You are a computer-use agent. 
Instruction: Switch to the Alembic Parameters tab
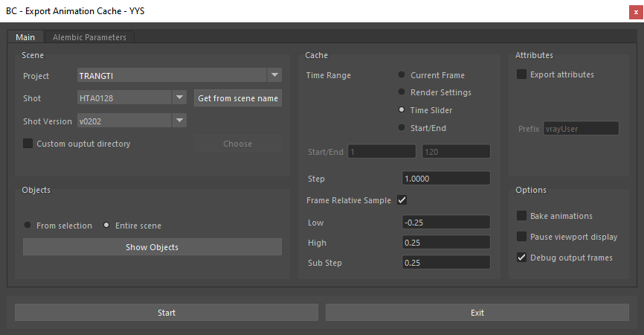pyautogui.click(x=89, y=37)
